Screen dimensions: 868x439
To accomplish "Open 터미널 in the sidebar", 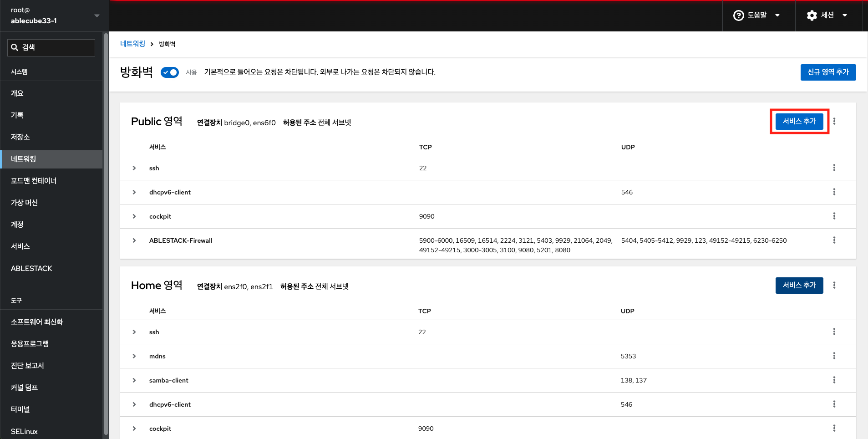I will [x=51, y=409].
